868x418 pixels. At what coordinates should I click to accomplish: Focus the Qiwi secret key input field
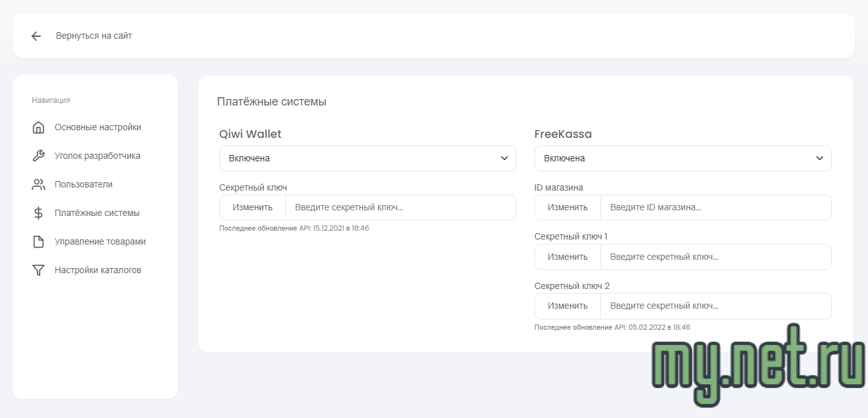tap(400, 207)
